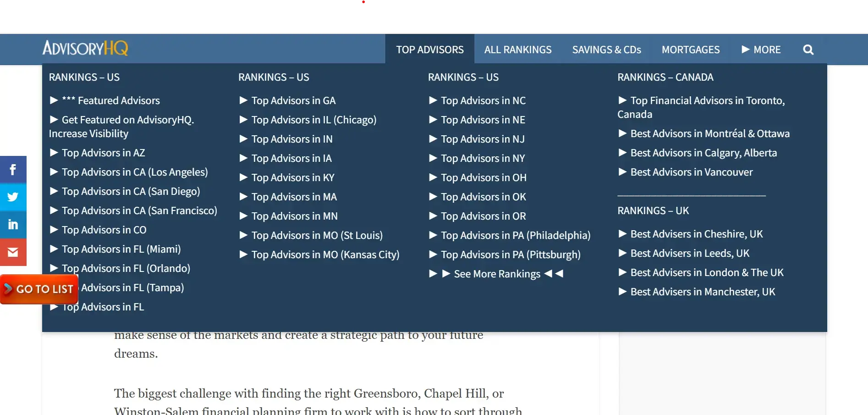Open the ALL RANKINGS menu
The width and height of the screenshot is (868, 415).
tap(518, 50)
